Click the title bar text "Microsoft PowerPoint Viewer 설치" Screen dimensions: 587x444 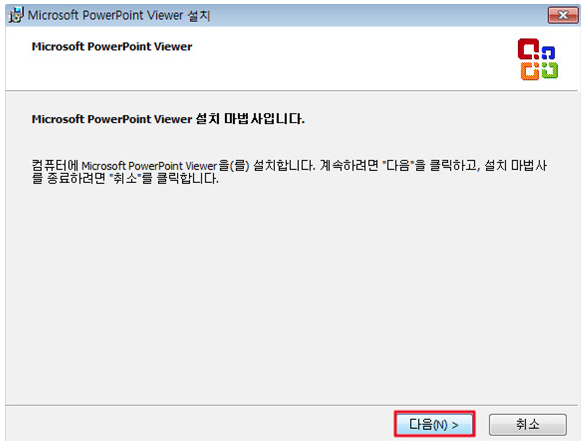click(x=119, y=15)
